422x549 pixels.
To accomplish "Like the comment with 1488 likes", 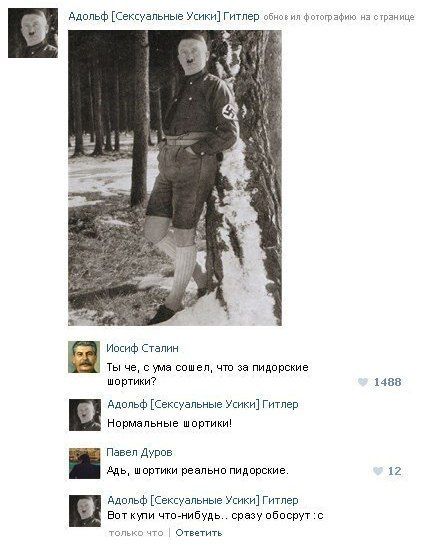I will pyautogui.click(x=362, y=382).
